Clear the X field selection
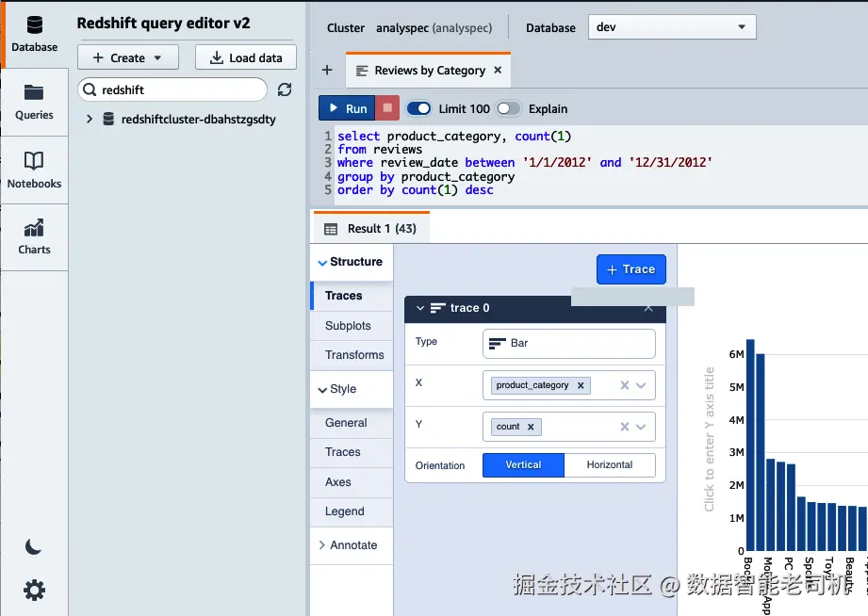Image resolution: width=868 pixels, height=616 pixels. (x=625, y=385)
